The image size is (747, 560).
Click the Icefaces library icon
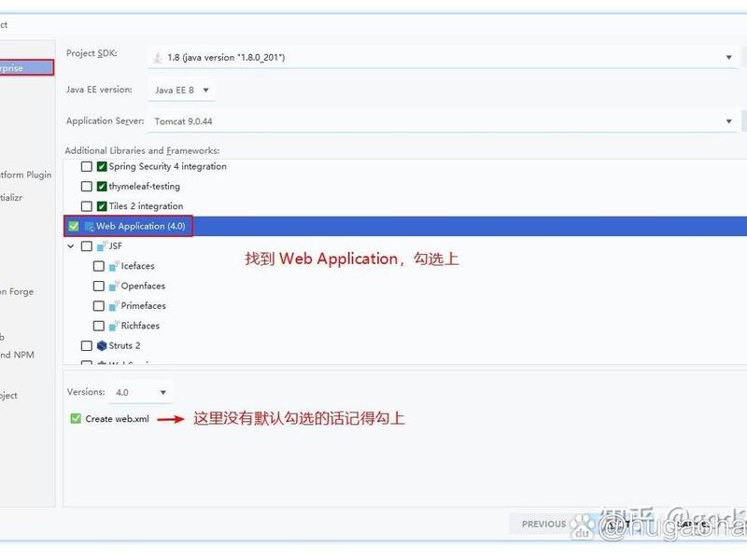click(113, 266)
